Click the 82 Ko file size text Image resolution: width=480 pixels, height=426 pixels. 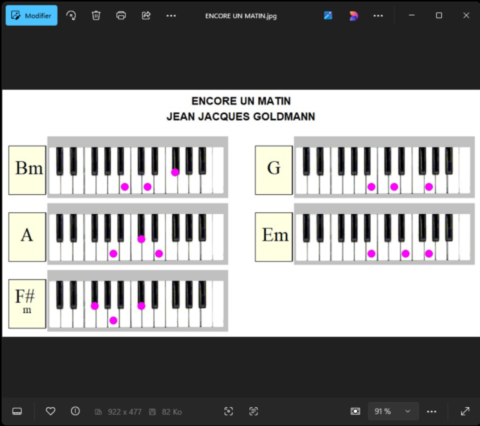pyautogui.click(x=172, y=412)
